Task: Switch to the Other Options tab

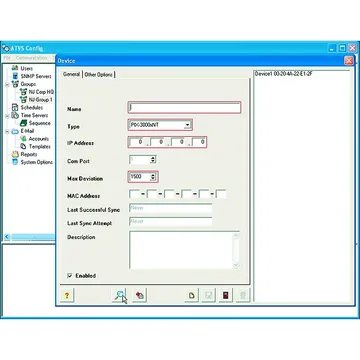Action: [98, 75]
